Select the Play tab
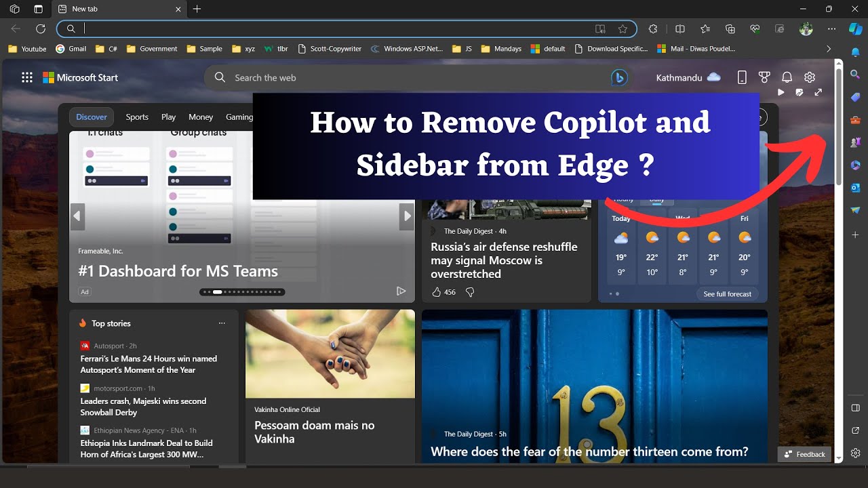 169,117
